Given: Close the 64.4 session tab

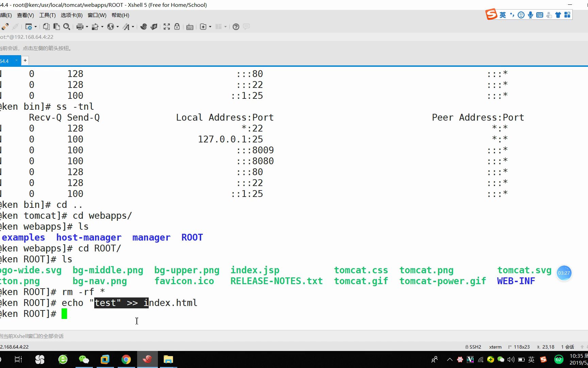Looking at the screenshot, I should 16,60.
